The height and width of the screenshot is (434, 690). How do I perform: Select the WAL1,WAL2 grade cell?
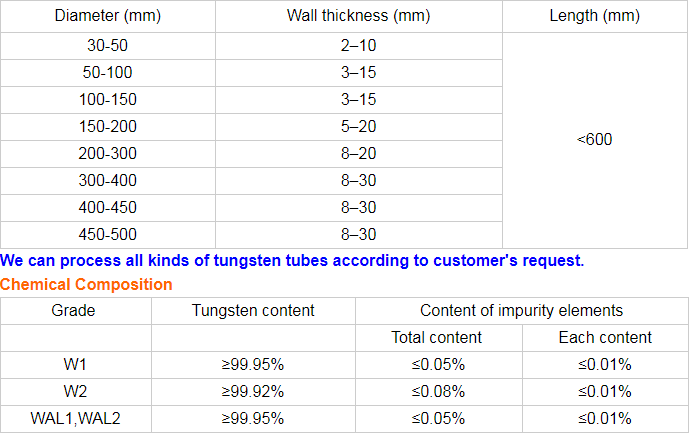pyautogui.click(x=75, y=418)
